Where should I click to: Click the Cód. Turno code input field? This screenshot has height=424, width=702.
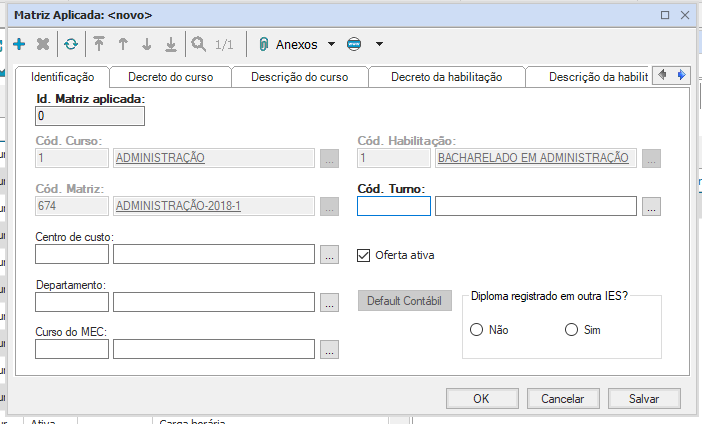[394, 207]
